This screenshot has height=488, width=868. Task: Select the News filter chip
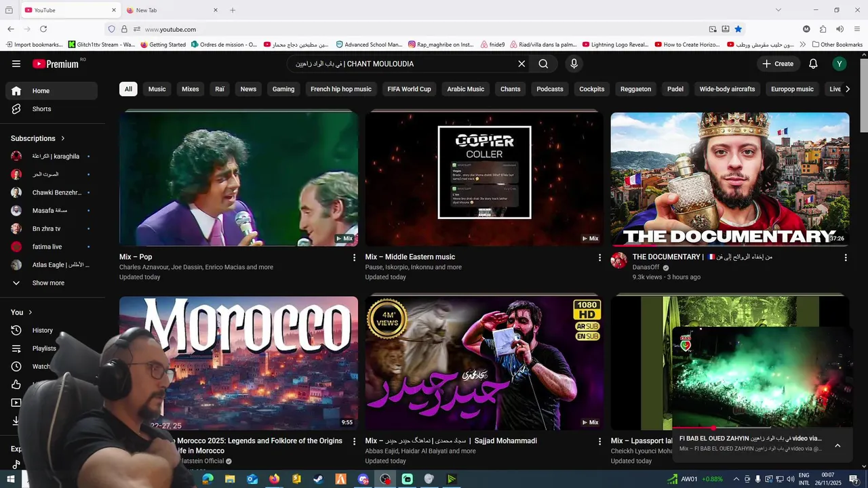pyautogui.click(x=248, y=89)
